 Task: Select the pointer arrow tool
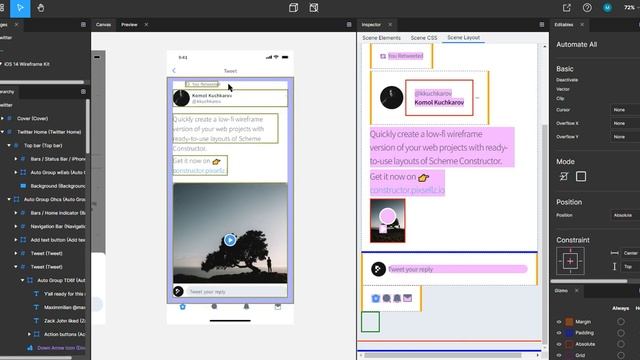coord(20,8)
